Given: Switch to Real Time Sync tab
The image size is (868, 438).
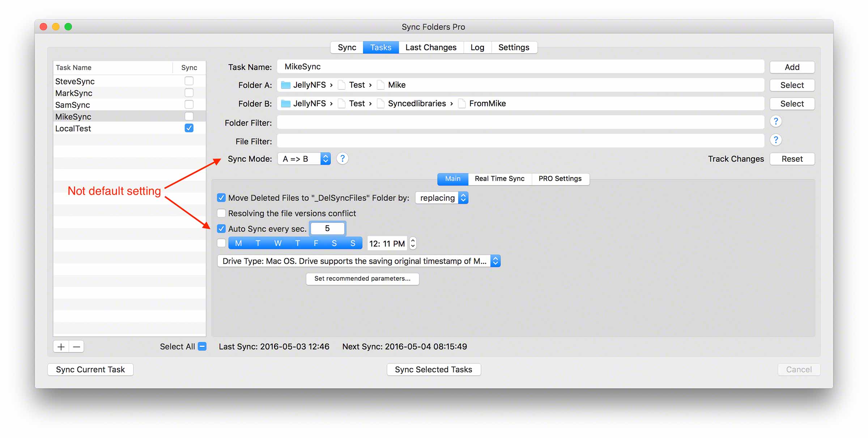Looking at the screenshot, I should click(499, 179).
